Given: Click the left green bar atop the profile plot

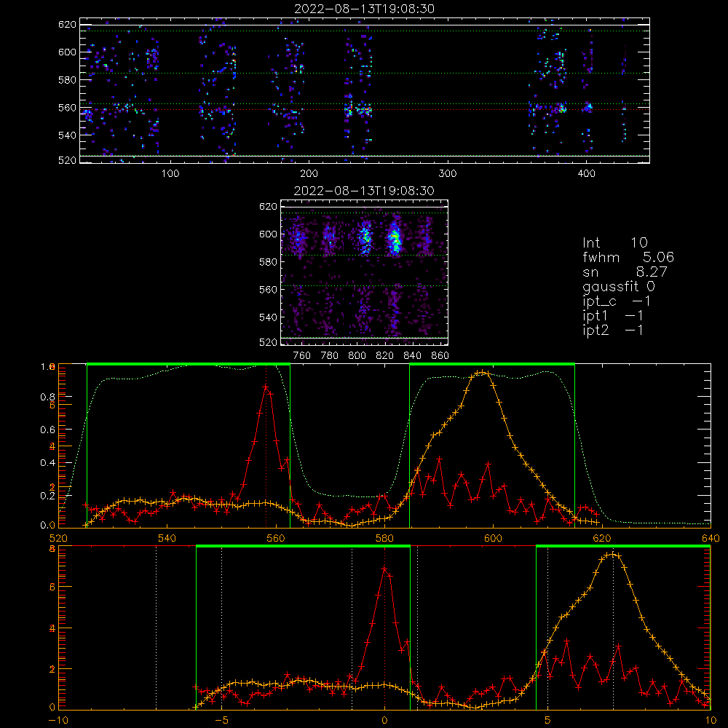Looking at the screenshot, I should pyautogui.click(x=189, y=365).
